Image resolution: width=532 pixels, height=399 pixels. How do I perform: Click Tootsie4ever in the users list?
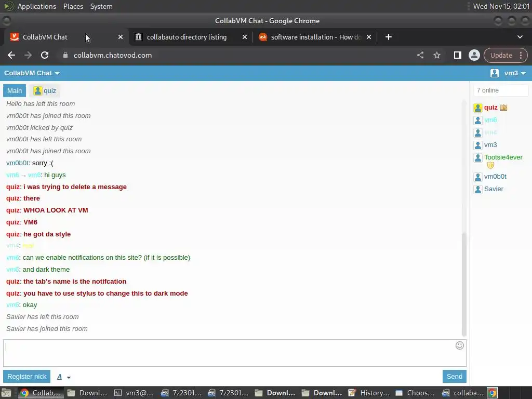[503, 157]
